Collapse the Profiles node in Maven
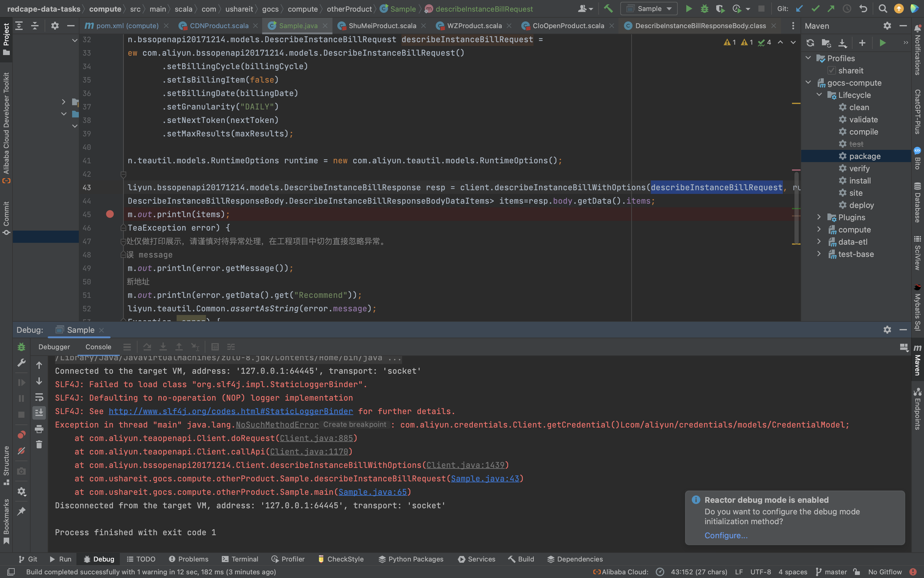Image resolution: width=924 pixels, height=578 pixels. tap(808, 58)
